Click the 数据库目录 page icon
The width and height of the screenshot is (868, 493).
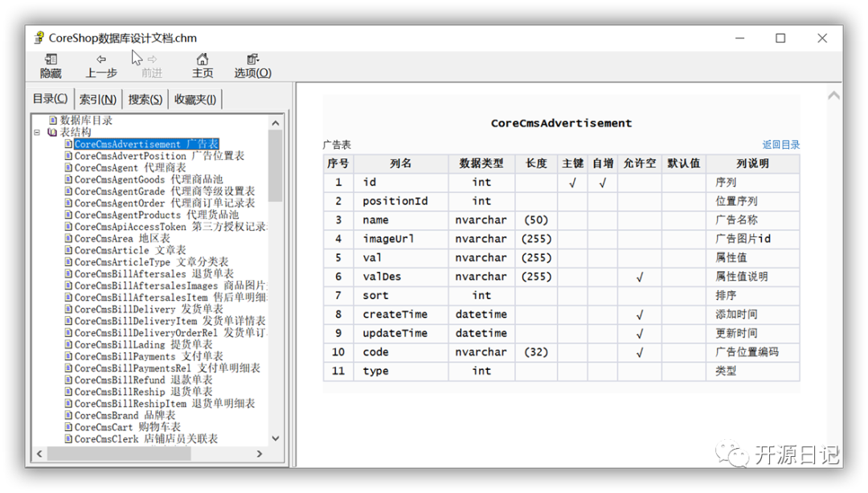click(x=53, y=120)
